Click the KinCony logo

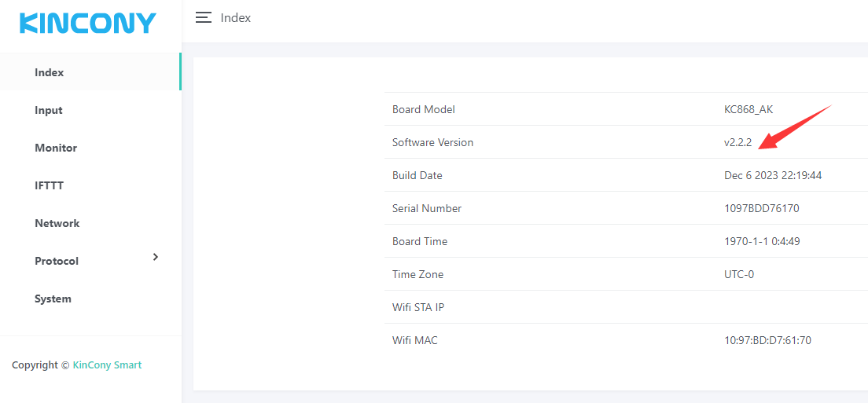(88, 23)
